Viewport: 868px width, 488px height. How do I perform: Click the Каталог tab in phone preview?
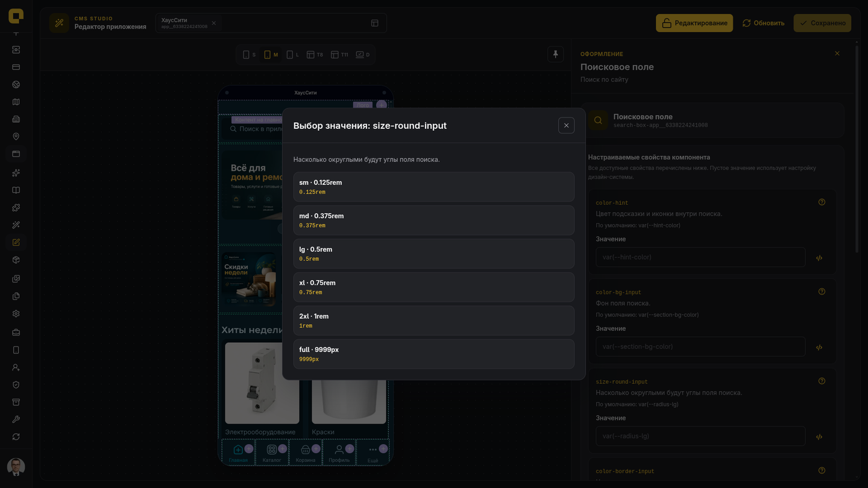click(272, 452)
